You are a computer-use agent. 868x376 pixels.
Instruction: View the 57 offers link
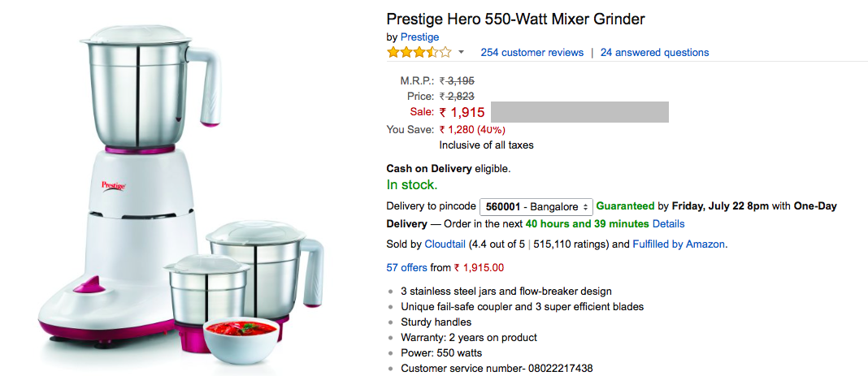pyautogui.click(x=406, y=268)
